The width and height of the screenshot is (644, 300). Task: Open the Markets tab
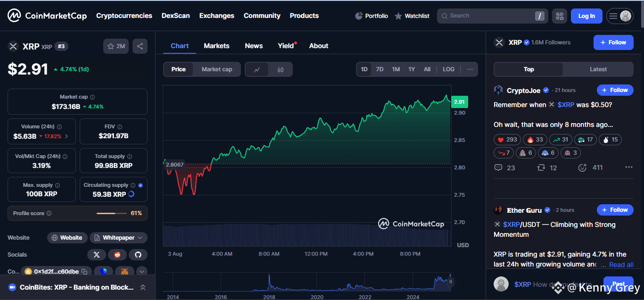pyautogui.click(x=216, y=46)
